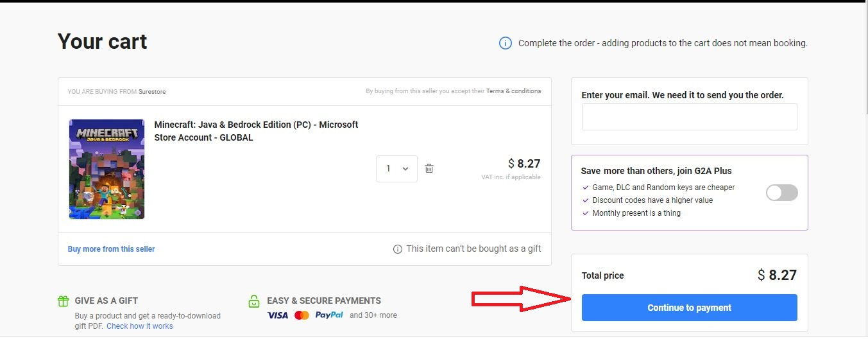Click the green gift box icon

tap(63, 301)
